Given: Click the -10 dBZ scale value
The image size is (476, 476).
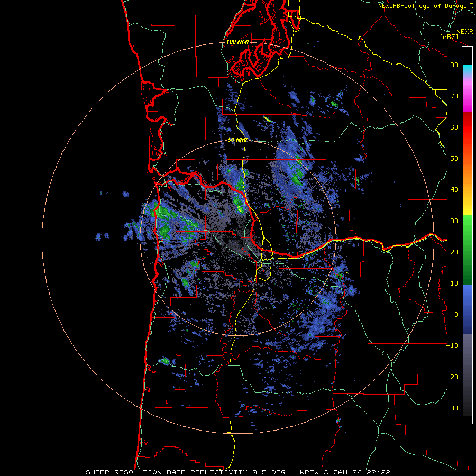Looking at the screenshot, I should point(452,346).
